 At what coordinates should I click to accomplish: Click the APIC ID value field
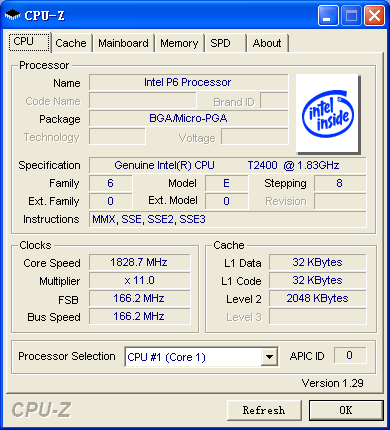click(x=350, y=355)
